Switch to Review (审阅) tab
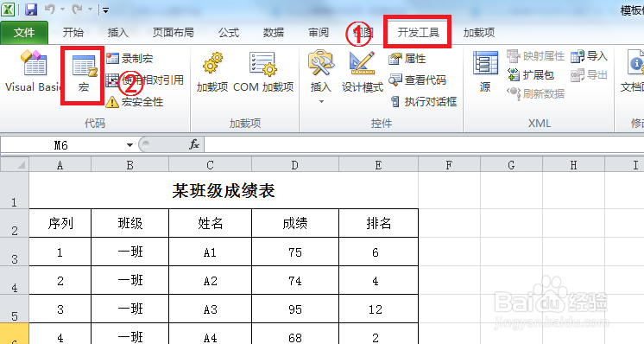The image size is (644, 344). (319, 33)
